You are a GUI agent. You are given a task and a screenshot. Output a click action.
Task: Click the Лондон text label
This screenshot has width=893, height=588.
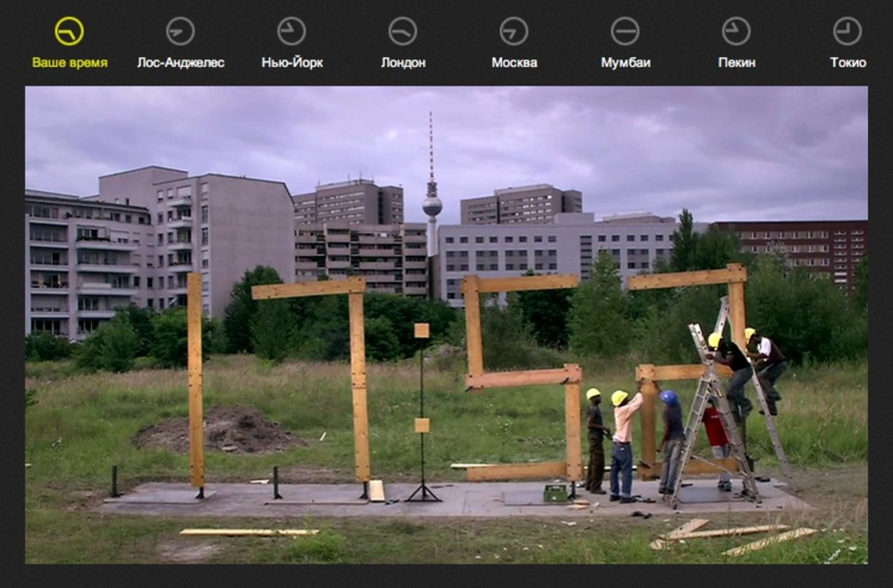tap(403, 63)
